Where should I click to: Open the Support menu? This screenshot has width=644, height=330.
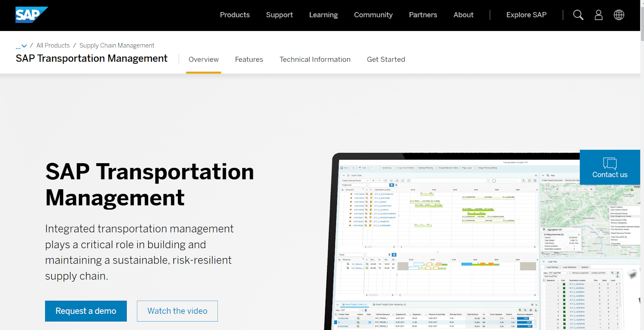click(279, 15)
